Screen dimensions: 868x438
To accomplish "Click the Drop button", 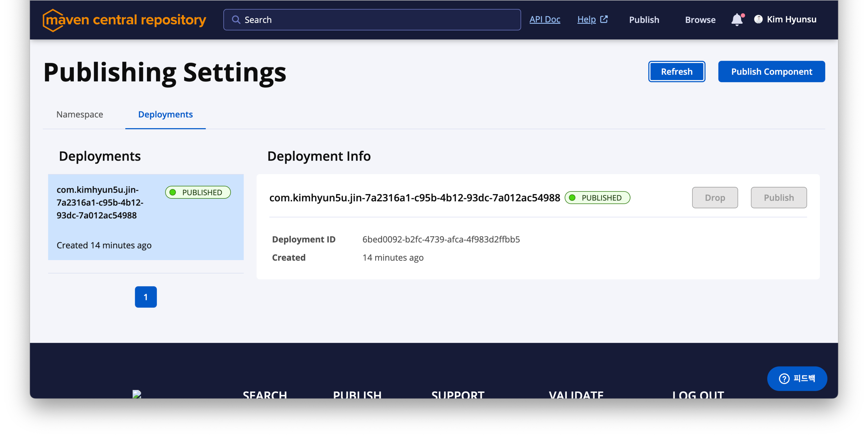I will click(715, 198).
